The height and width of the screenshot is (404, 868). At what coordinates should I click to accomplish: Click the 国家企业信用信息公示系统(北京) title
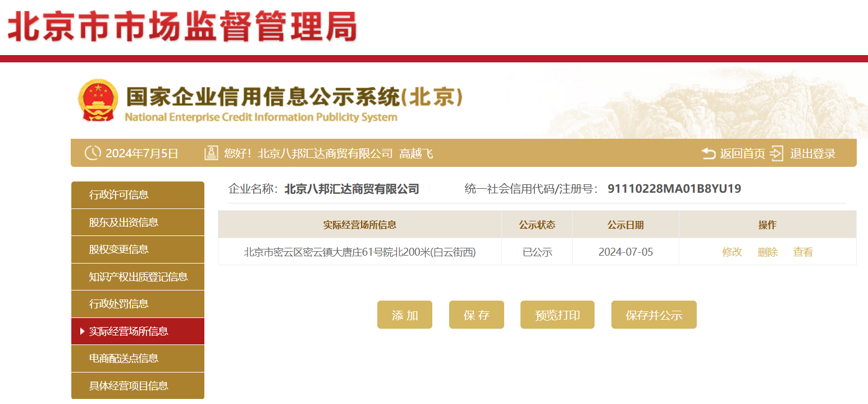pyautogui.click(x=294, y=97)
